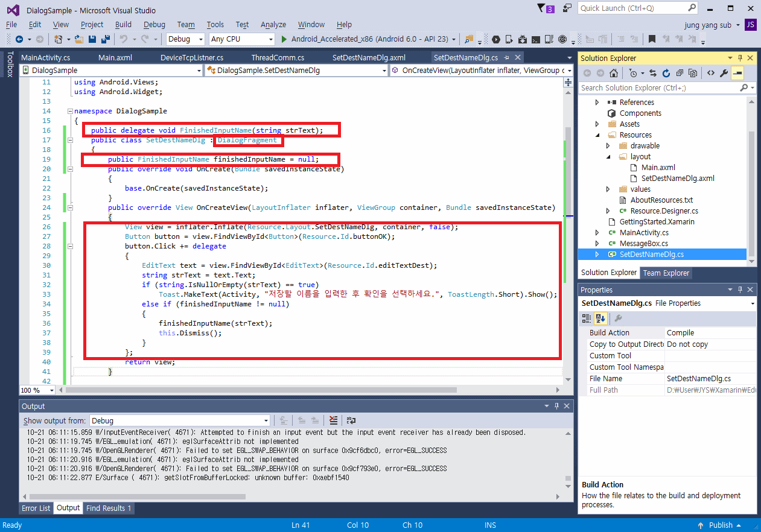Switch to the ThreadComm.cs editor tab
This screenshot has width=761, height=532.
pyautogui.click(x=278, y=58)
